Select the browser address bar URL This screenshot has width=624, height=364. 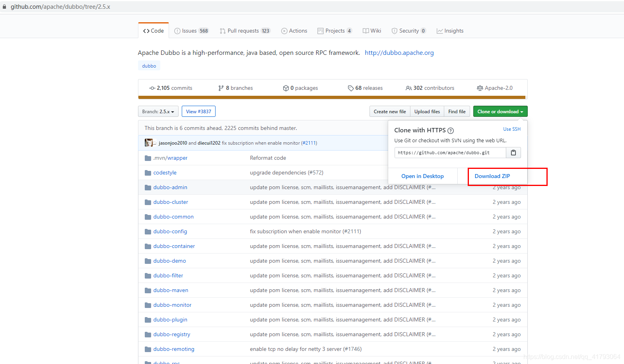tap(60, 7)
